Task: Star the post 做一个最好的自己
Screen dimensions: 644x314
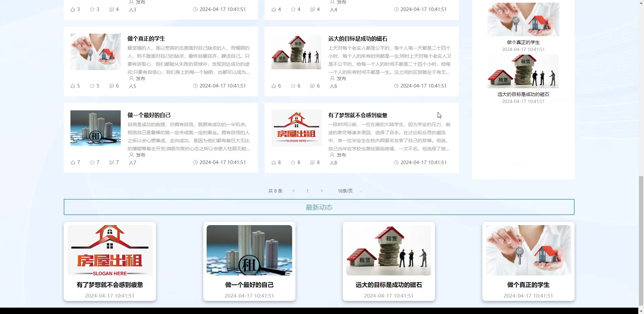Action: point(92,162)
